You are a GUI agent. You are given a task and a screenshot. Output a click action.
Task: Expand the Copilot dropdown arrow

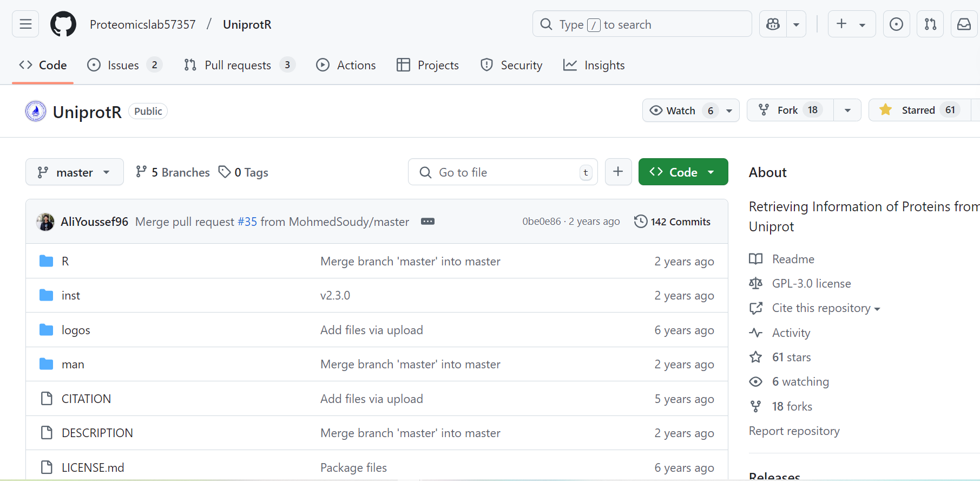[x=797, y=24]
